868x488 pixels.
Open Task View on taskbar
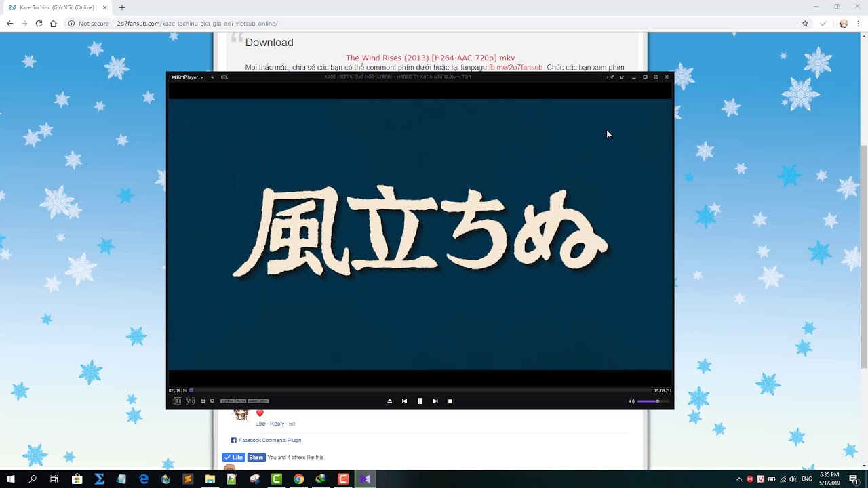54,479
